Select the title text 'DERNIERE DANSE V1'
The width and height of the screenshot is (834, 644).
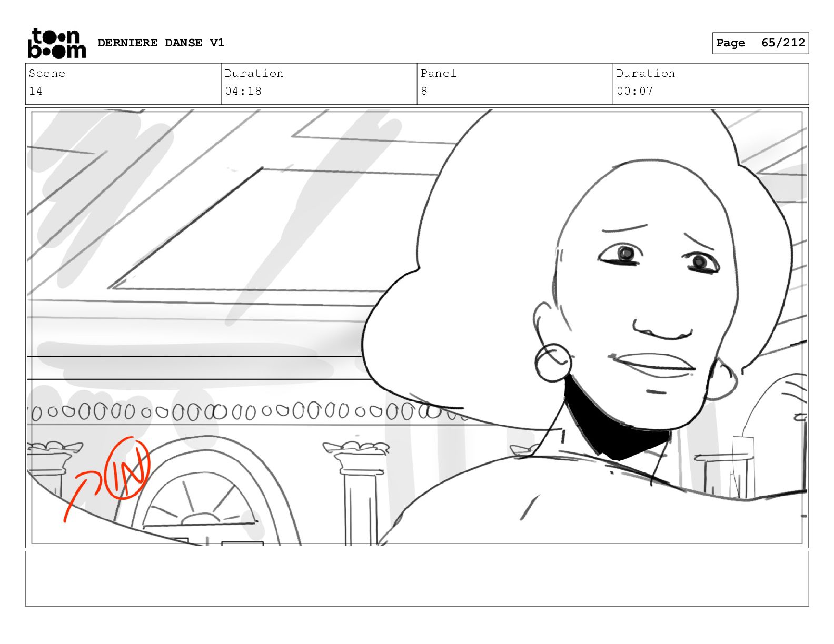161,43
